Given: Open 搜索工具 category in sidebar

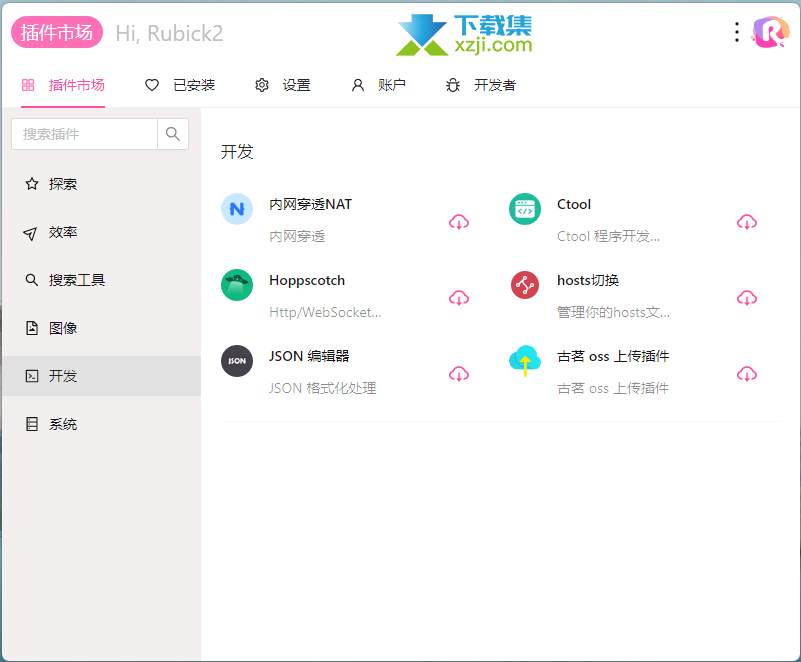Looking at the screenshot, I should click(76, 280).
